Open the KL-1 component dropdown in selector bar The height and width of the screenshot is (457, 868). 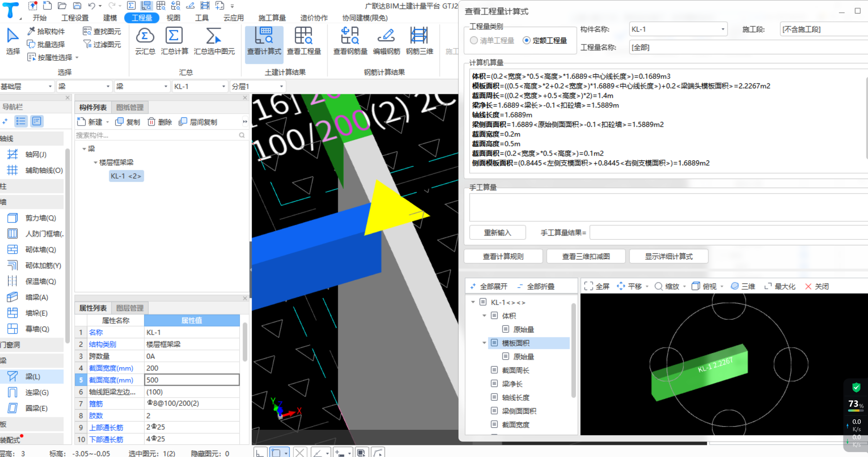224,86
